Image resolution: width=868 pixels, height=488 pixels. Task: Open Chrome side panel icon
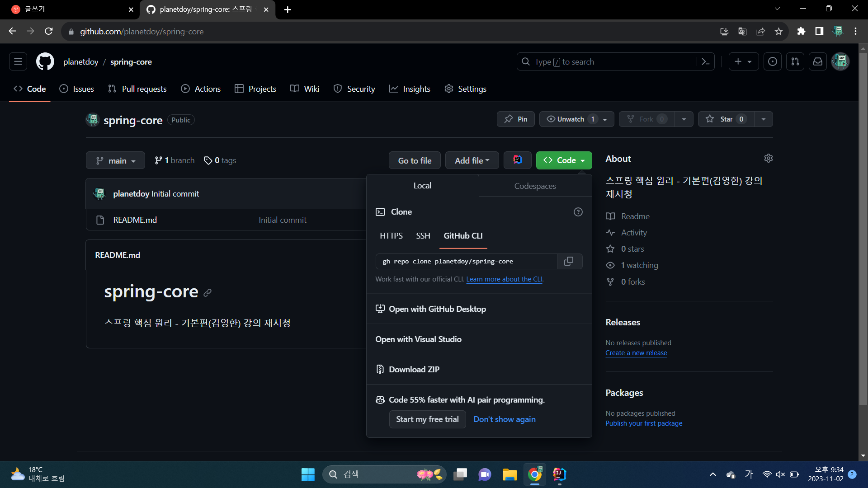point(819,31)
